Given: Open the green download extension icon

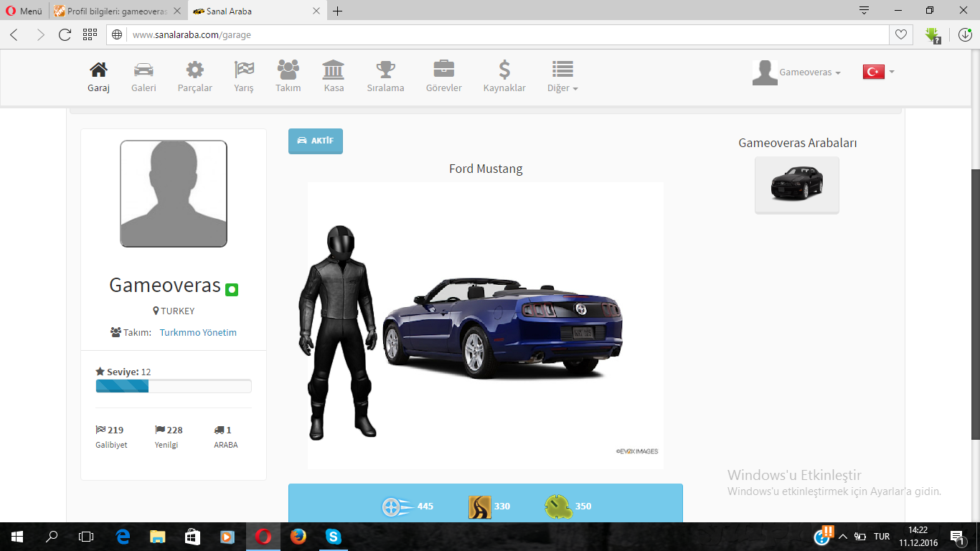Looking at the screenshot, I should [x=933, y=35].
